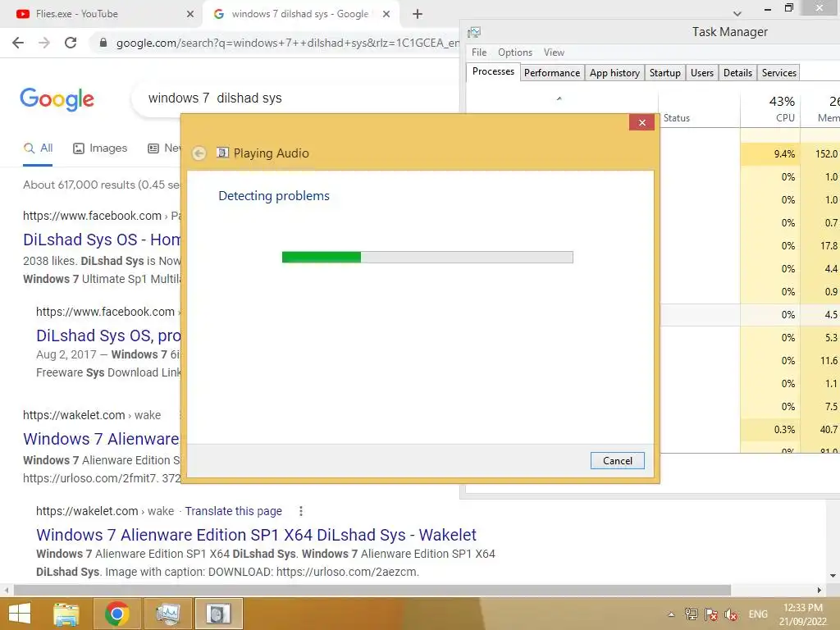Open Startup tab in Task Manager
840x630 pixels.
(x=664, y=73)
